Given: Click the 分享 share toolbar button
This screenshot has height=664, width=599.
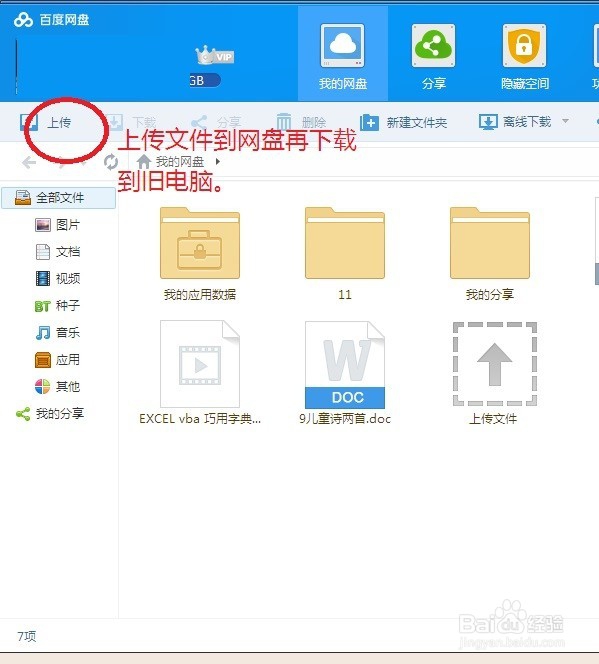Looking at the screenshot, I should [x=216, y=123].
